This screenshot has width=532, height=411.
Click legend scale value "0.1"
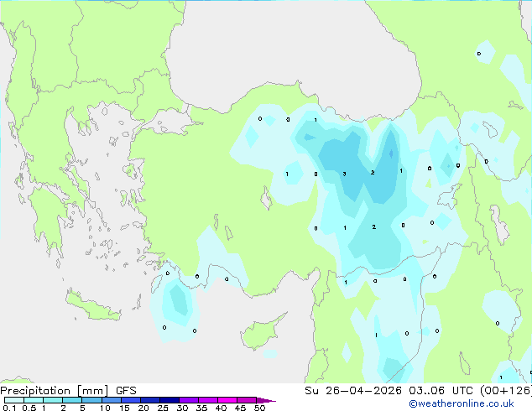coord(9,408)
